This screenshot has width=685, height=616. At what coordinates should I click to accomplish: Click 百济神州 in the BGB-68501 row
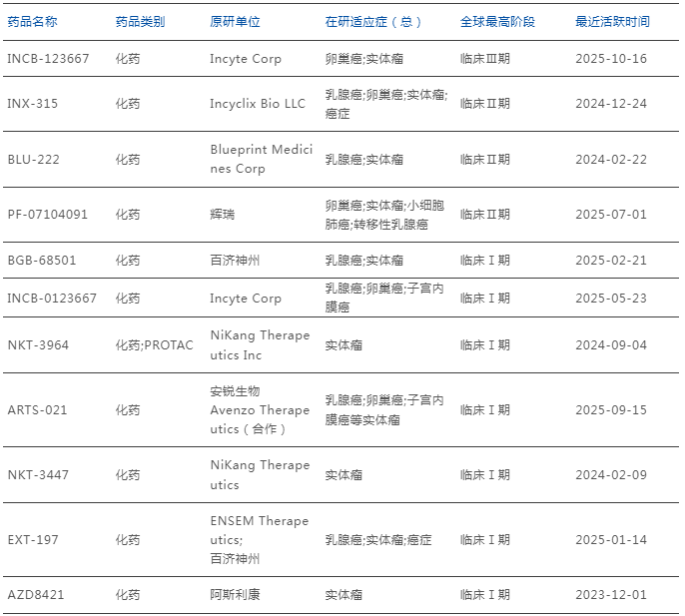[235, 261]
